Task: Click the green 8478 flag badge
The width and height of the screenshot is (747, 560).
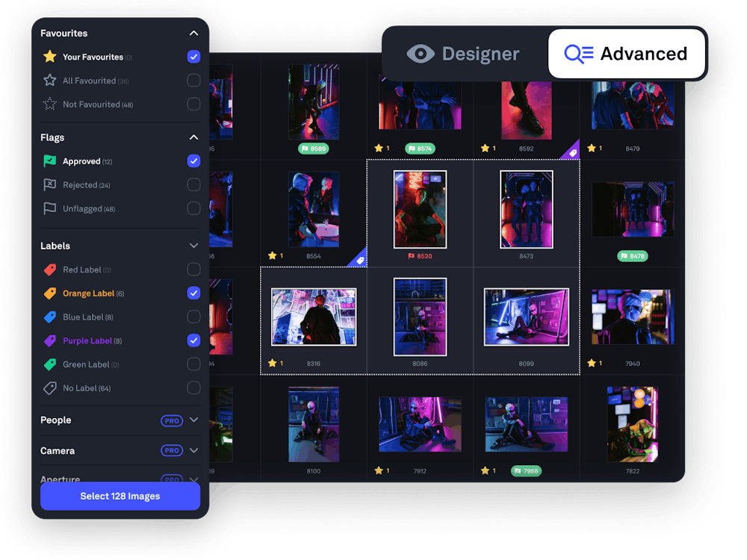Action: (633, 255)
